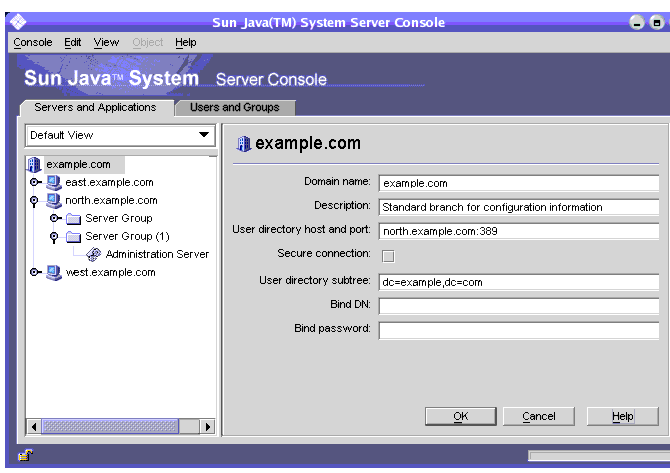Image resolution: width=670 pixels, height=473 pixels.
Task: Select the Administration Server tree label
Action: pos(157,254)
